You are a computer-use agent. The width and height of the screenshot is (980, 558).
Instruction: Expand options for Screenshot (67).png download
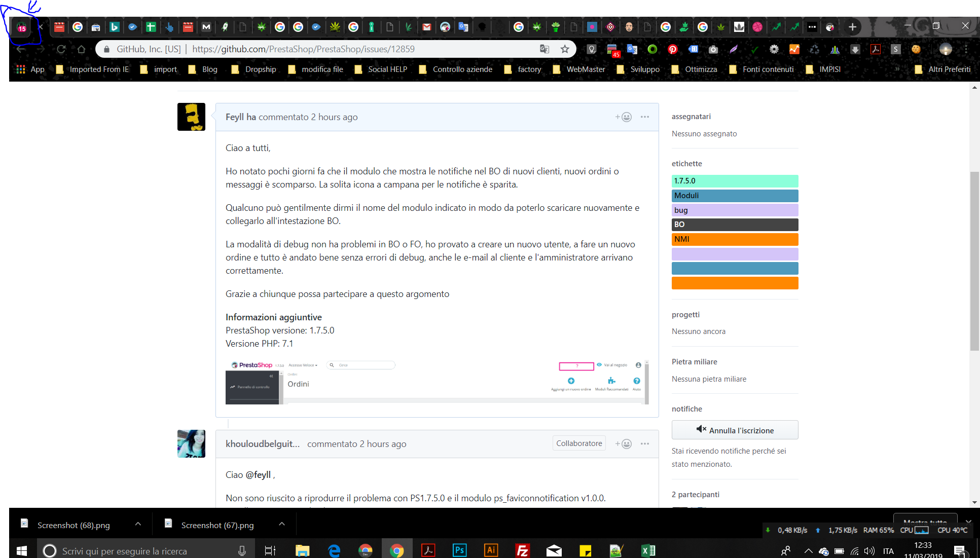(282, 525)
